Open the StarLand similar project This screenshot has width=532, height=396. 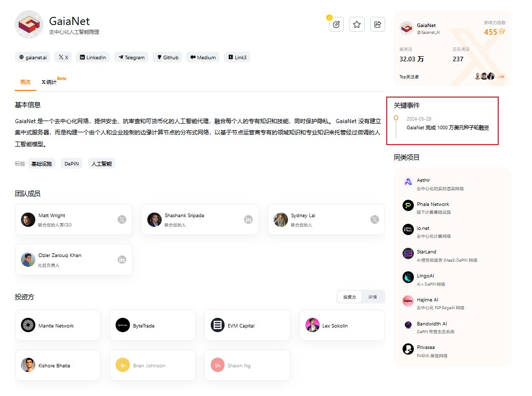coord(453,255)
